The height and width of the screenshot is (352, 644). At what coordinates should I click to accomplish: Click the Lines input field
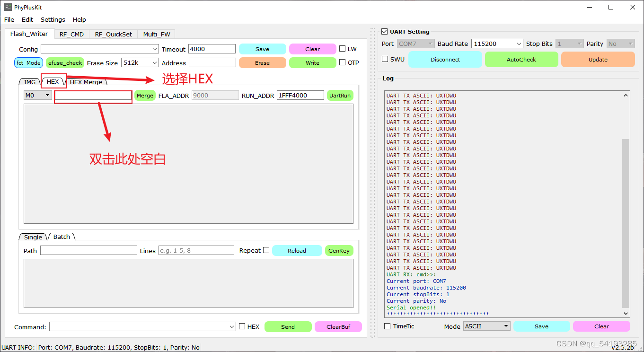pos(196,250)
